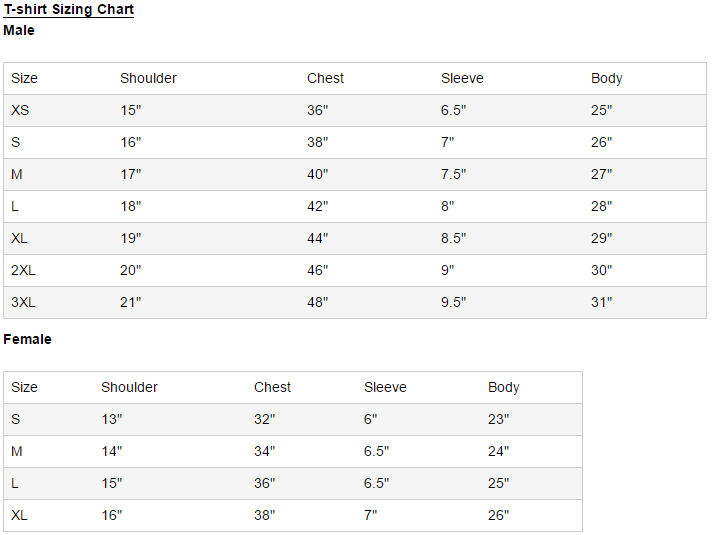Click the 13" shoulder value for Female S
Viewport: 712px width, 535px height.
(x=111, y=419)
